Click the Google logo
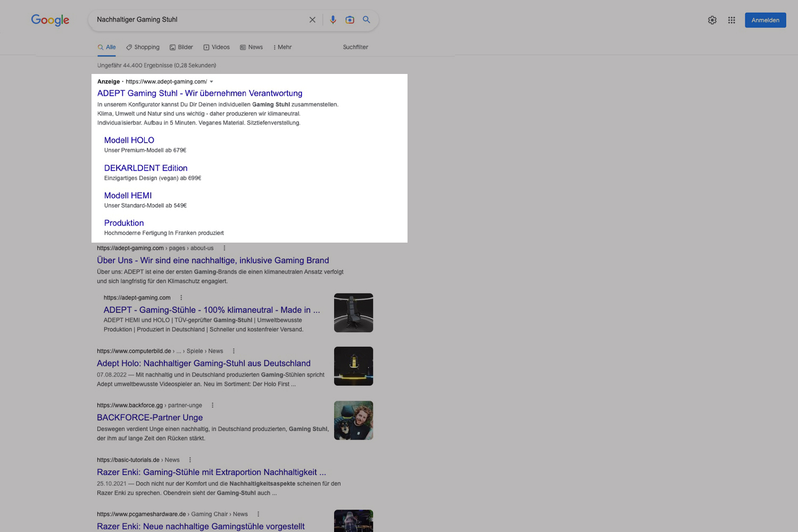This screenshot has width=798, height=532. [x=50, y=20]
